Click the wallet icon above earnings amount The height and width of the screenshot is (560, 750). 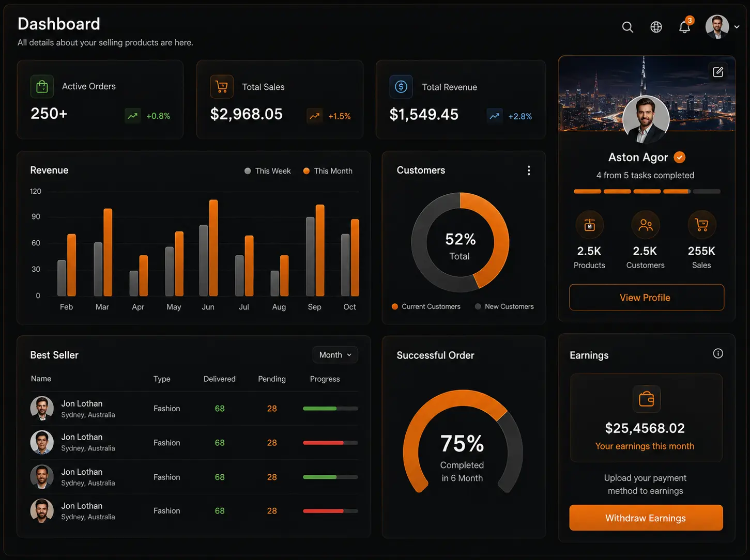pos(646,399)
